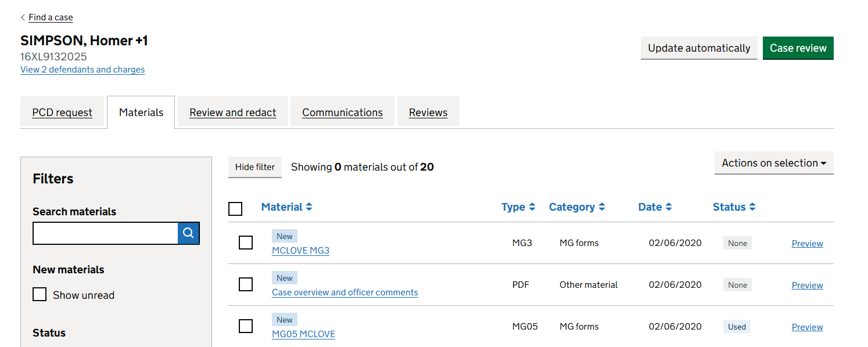Sort by Date column arrows
The image size is (868, 347).
[x=669, y=207]
